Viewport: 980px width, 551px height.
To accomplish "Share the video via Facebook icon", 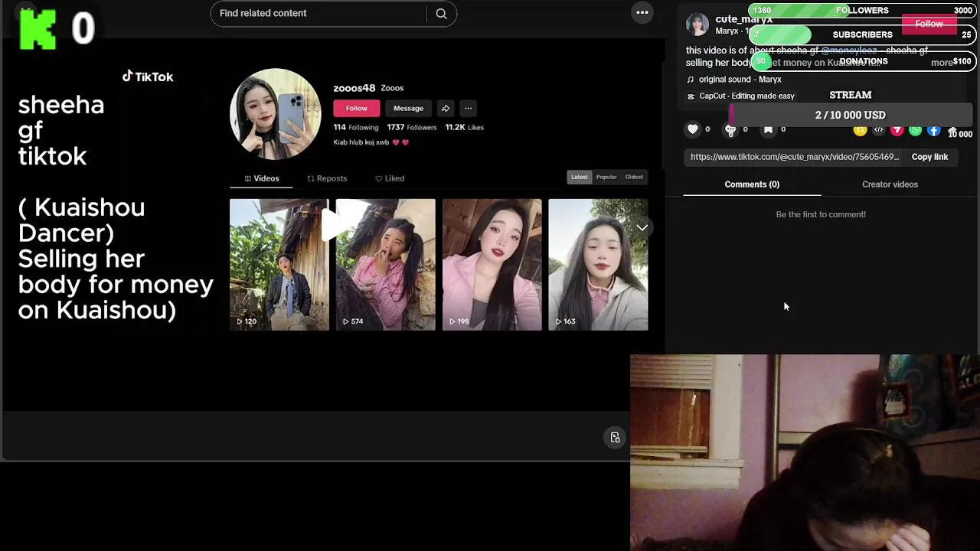I will pyautogui.click(x=933, y=130).
